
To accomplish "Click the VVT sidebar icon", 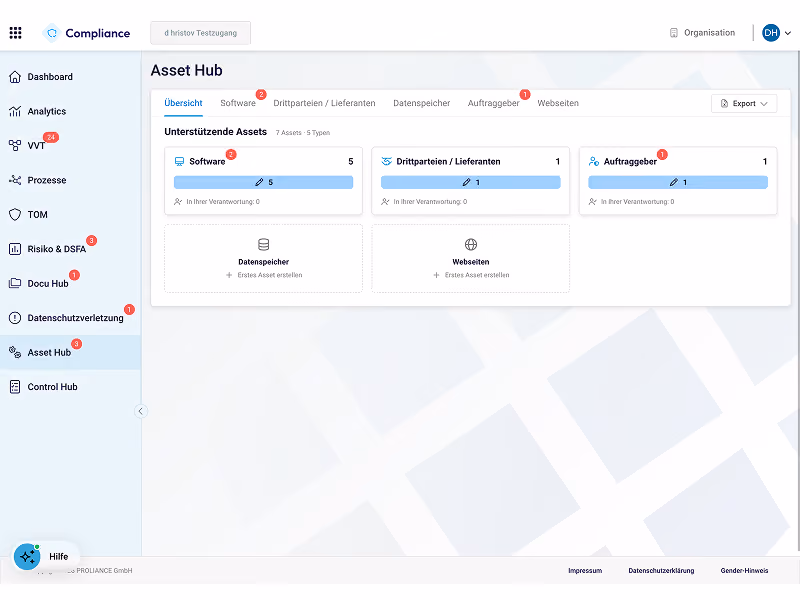I will (15, 146).
